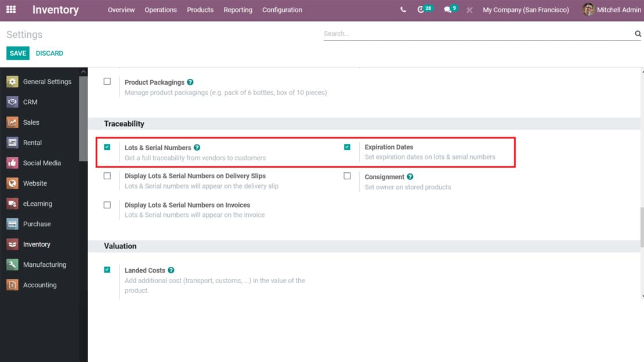Open the Mitchell Admin user menu
Viewport: 644px width, 362px height.
612,10
